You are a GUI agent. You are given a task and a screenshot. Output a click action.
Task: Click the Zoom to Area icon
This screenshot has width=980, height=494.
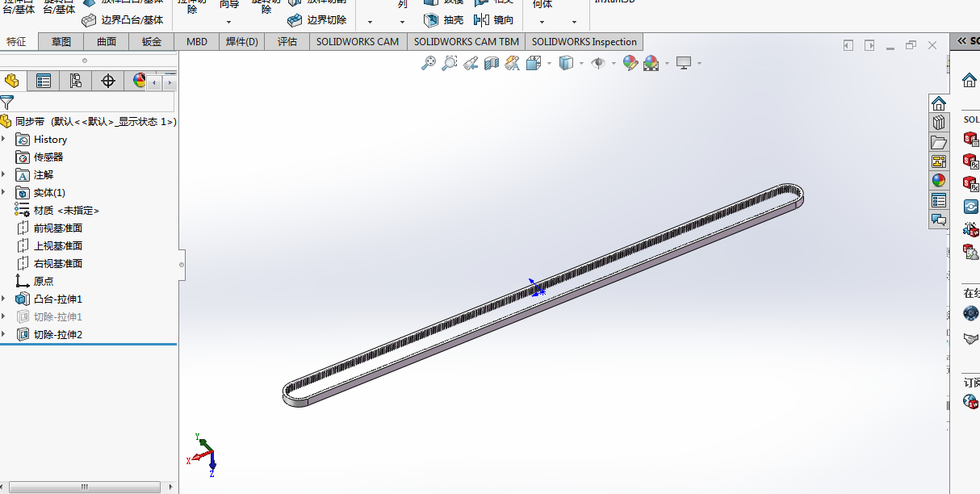coord(450,63)
